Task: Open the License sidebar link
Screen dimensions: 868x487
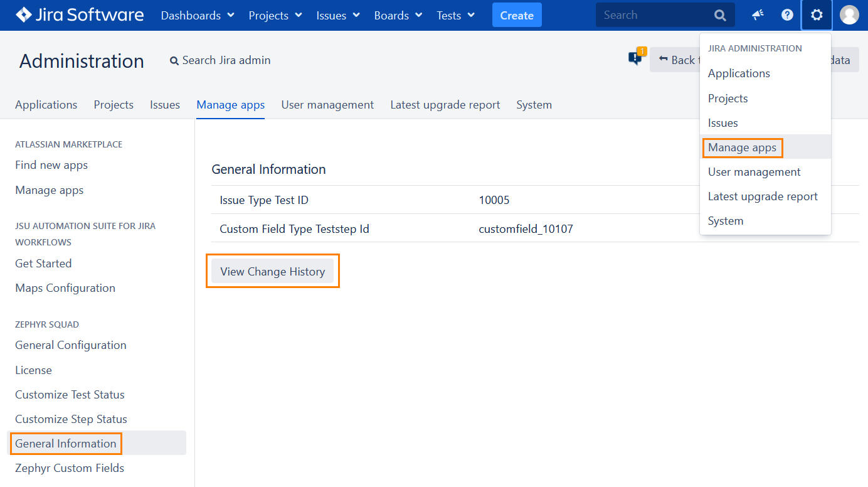Action: (33, 370)
